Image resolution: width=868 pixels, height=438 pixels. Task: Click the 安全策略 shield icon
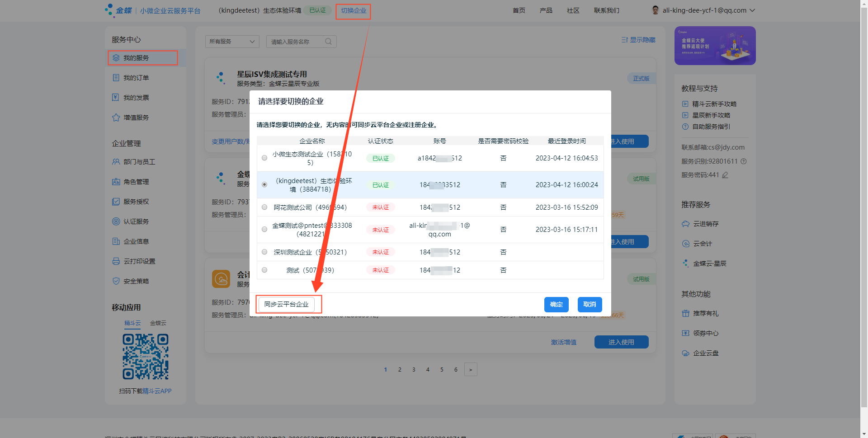coord(116,281)
